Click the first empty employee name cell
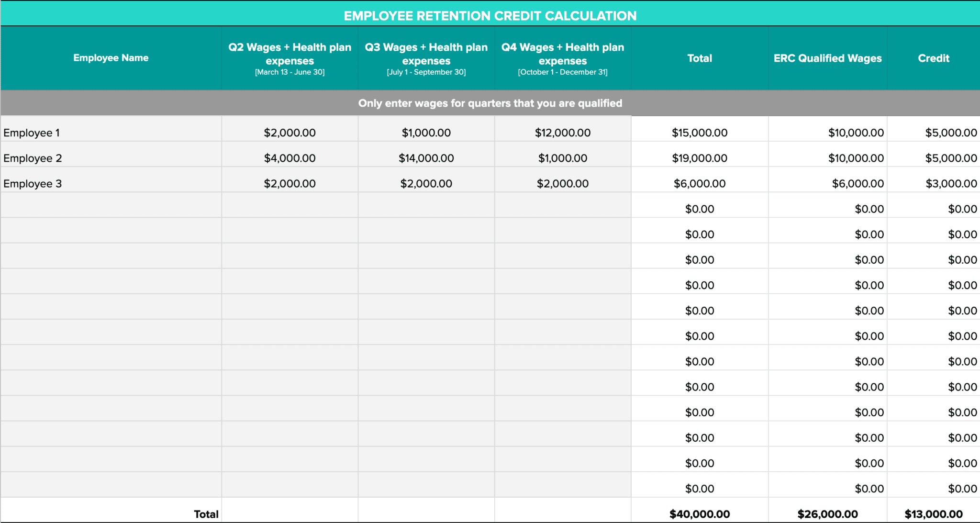The height and width of the screenshot is (523, 980). (110, 208)
